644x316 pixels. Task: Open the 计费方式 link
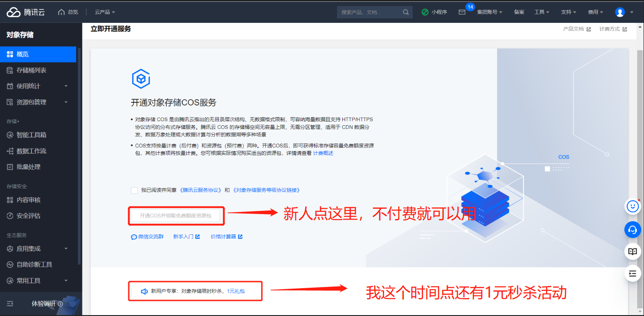pos(613,29)
